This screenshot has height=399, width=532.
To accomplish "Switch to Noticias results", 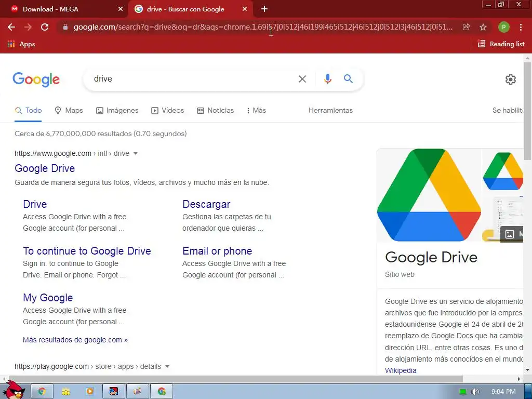I will click(x=216, y=110).
